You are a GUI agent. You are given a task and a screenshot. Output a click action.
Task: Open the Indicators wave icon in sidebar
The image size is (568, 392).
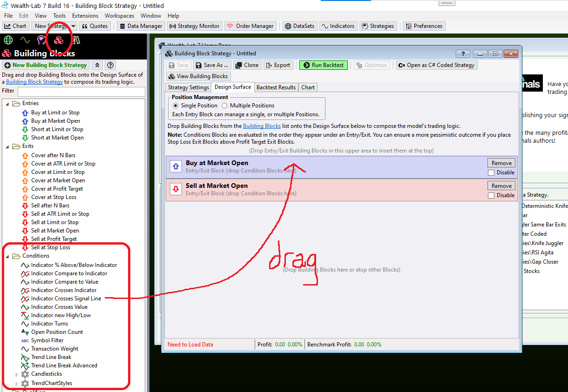25,40
